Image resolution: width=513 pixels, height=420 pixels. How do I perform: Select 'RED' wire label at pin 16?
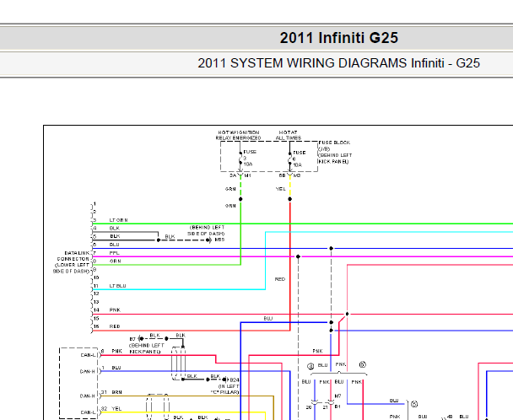(115, 326)
